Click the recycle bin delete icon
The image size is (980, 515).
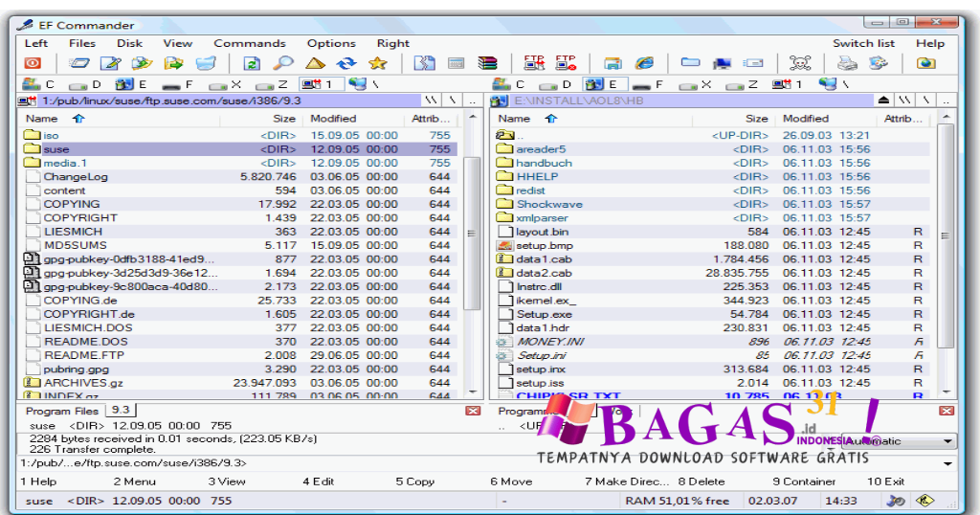point(206,63)
